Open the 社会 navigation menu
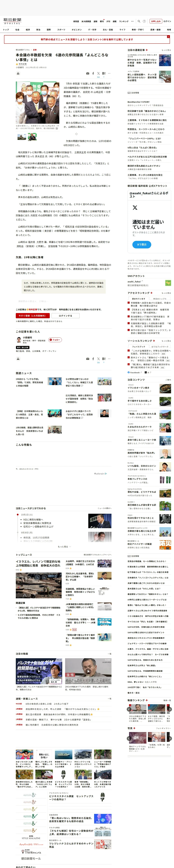This screenshot has width=174, height=868. [x=17, y=30]
